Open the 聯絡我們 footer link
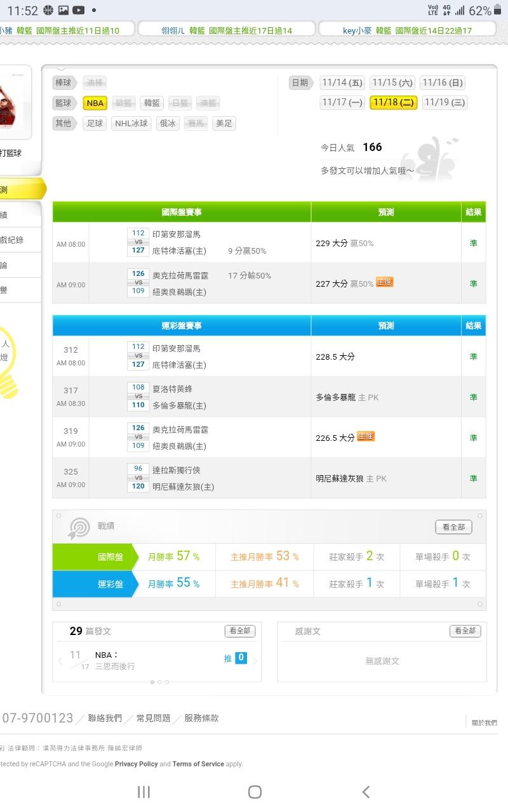Viewport: 508px width, 812px height. tap(105, 718)
